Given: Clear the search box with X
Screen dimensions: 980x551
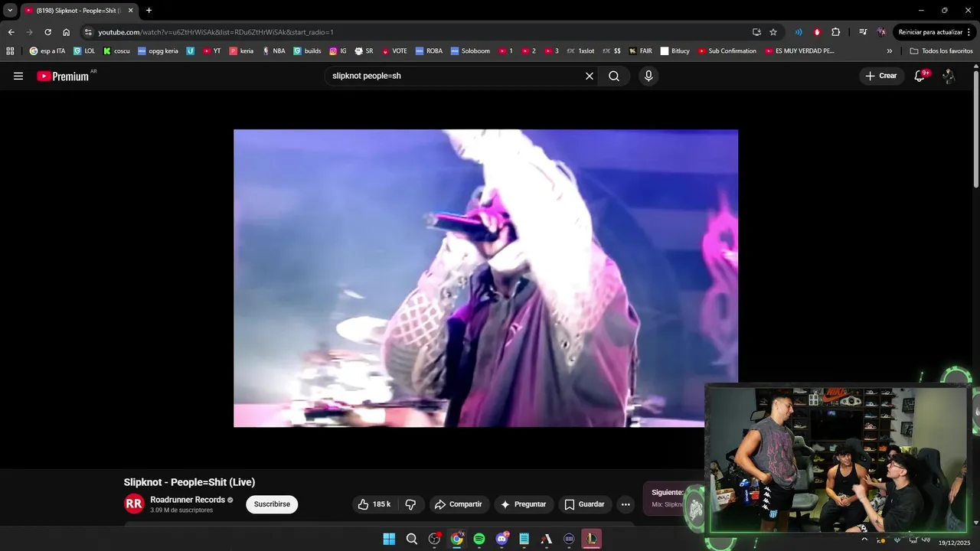Looking at the screenshot, I should point(590,76).
